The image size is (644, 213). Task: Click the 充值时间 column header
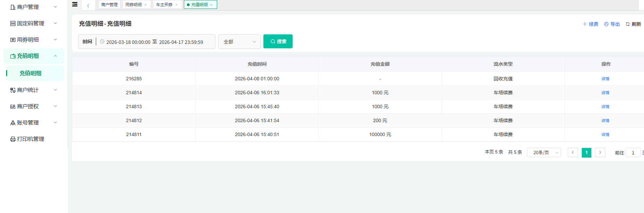point(257,64)
